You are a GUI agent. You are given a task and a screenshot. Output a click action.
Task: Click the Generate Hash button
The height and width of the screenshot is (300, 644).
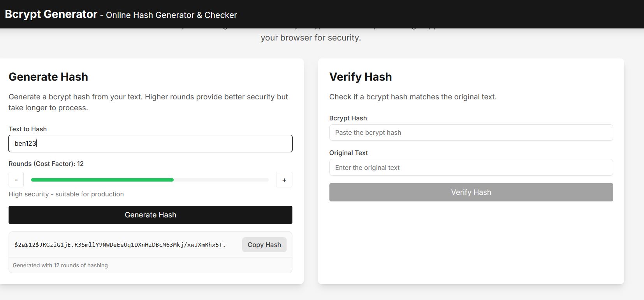coord(150,215)
